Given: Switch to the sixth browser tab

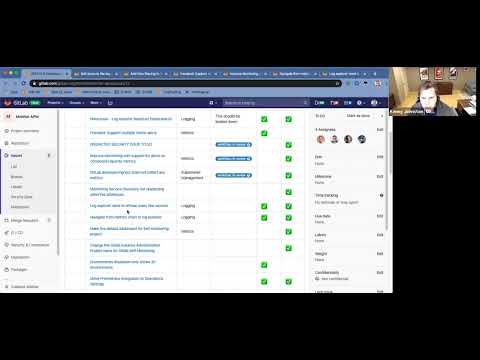Looking at the screenshot, I should pyautogui.click(x=294, y=74).
